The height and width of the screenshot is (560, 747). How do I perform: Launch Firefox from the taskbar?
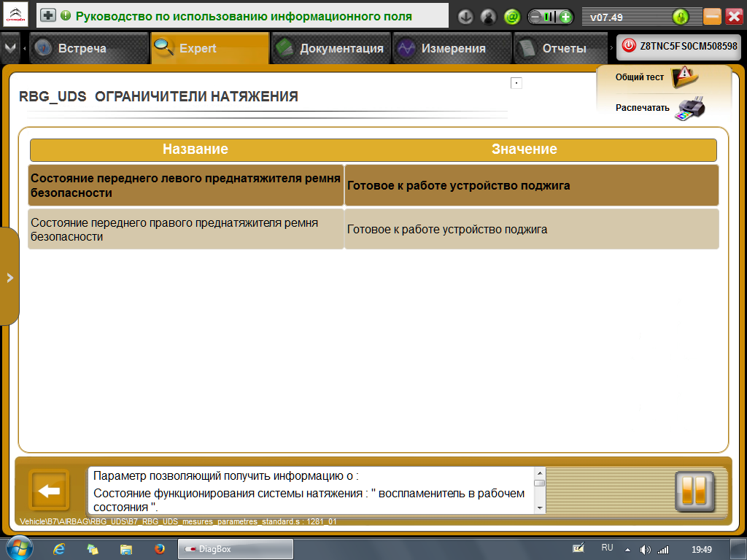click(160, 549)
